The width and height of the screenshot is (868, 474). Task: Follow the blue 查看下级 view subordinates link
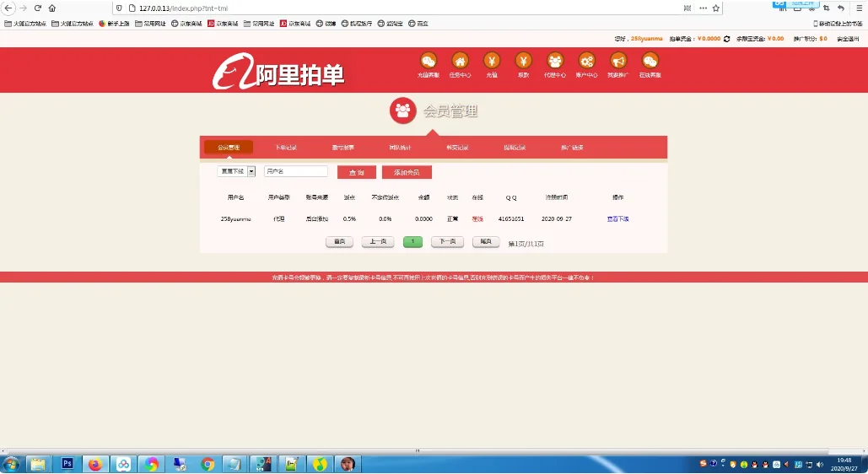click(617, 218)
